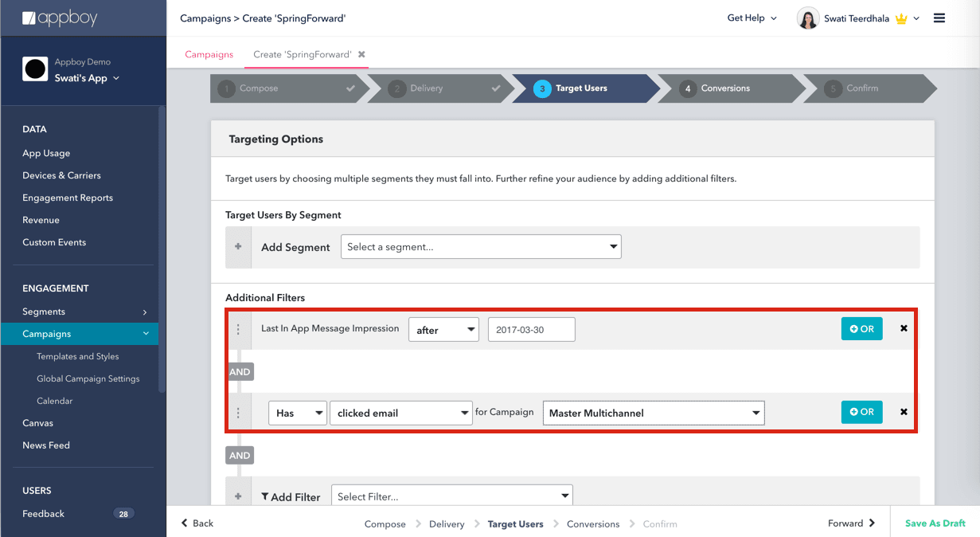
Task: Click the user profile avatar
Action: click(x=808, y=18)
